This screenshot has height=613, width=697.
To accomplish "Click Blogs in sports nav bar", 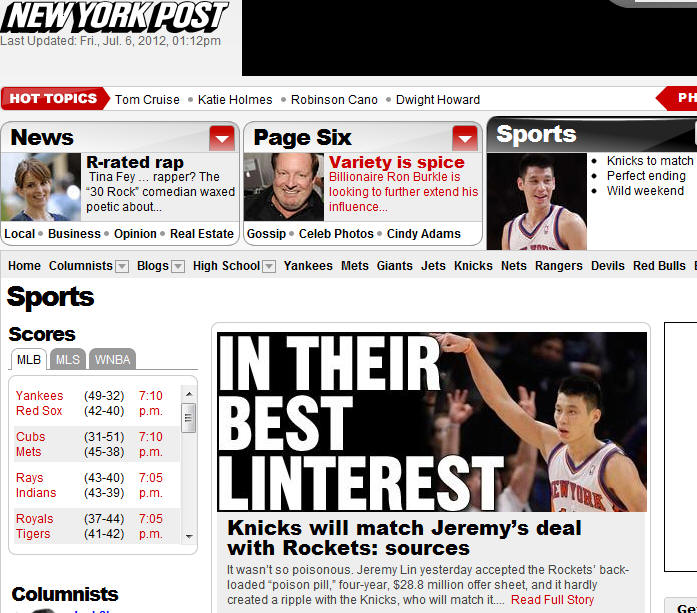I will pyautogui.click(x=153, y=266).
